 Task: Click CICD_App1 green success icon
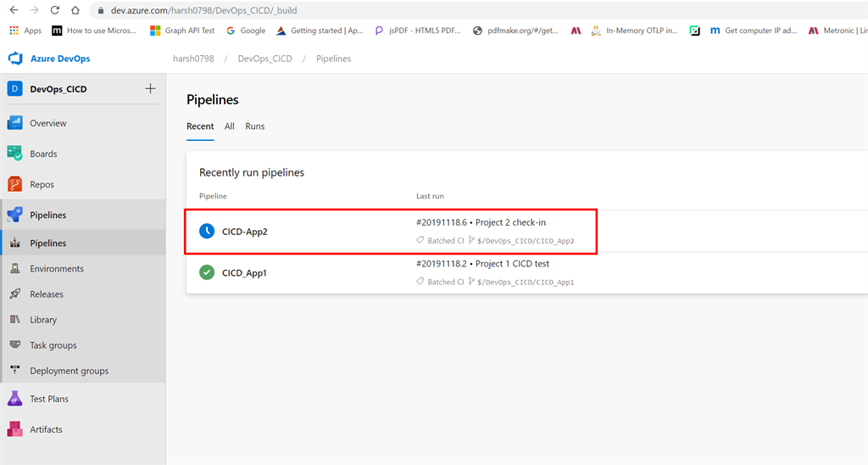tap(207, 272)
